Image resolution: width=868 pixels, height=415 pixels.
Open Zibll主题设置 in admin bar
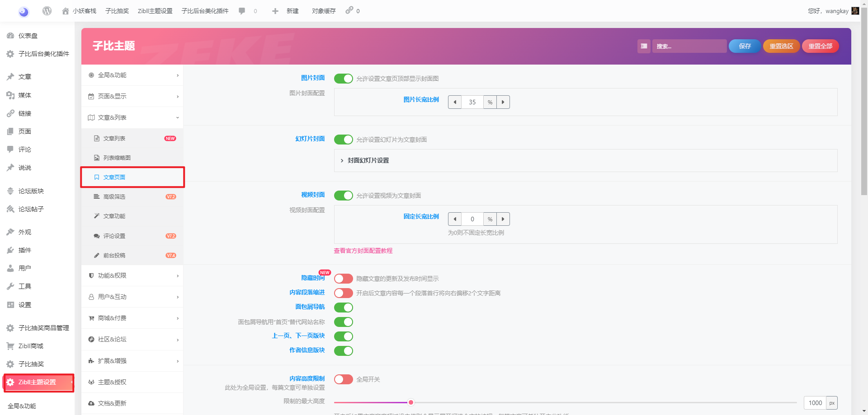pyautogui.click(x=155, y=11)
